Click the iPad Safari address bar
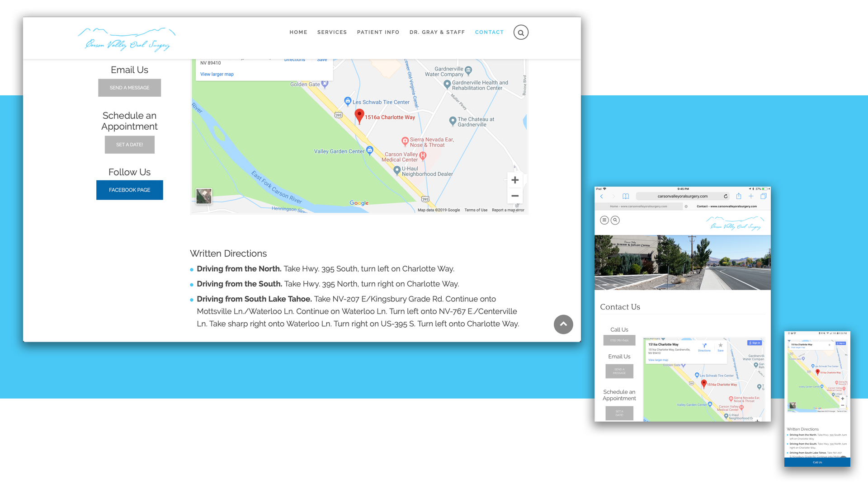 pyautogui.click(x=682, y=196)
